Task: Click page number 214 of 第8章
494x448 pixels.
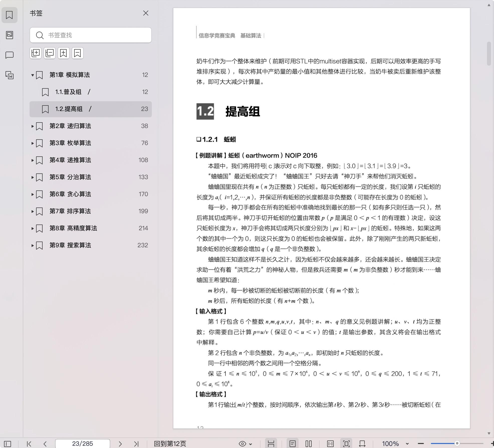Action: 143,228
